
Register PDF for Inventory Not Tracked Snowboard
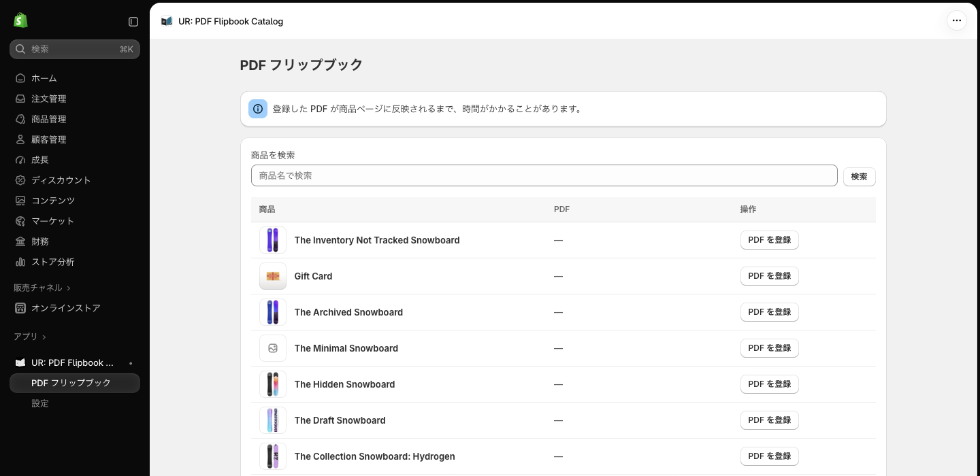(769, 240)
